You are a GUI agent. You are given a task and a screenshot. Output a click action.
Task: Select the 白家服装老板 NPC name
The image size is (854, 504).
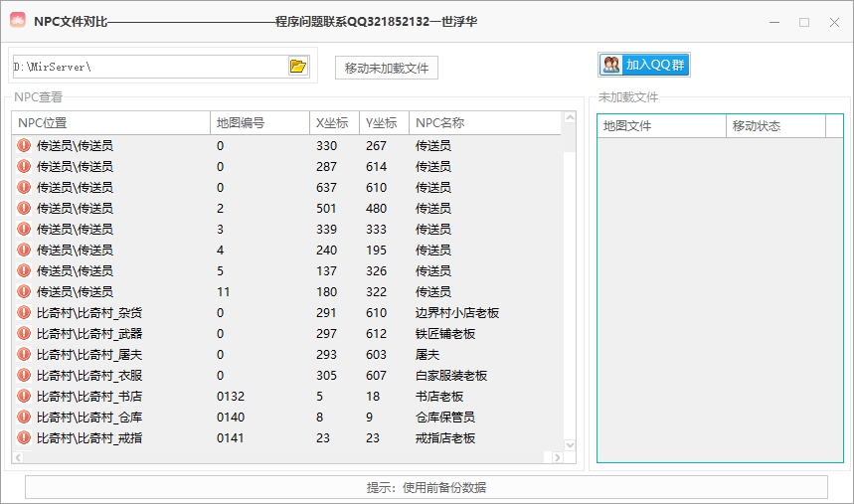click(451, 376)
